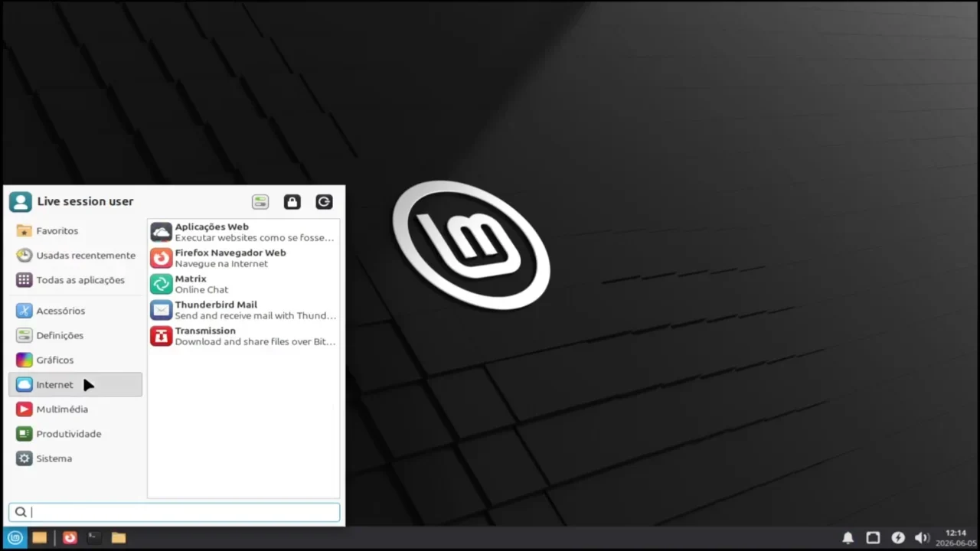980x551 pixels.
Task: Open power manager tray icon
Action: tap(898, 538)
